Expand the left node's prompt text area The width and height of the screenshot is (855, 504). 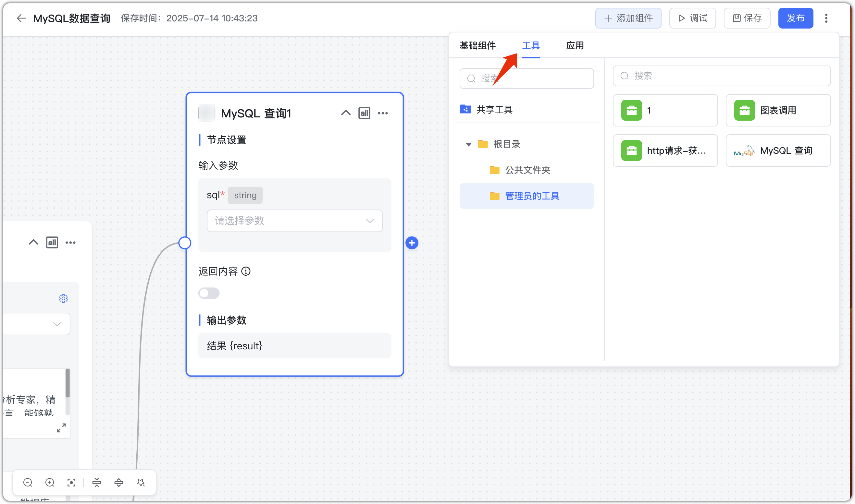(x=61, y=427)
